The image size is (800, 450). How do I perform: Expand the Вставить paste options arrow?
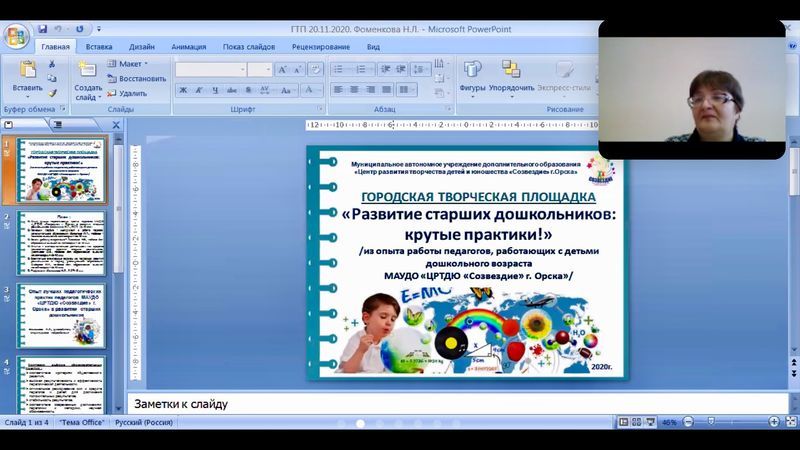click(x=28, y=95)
